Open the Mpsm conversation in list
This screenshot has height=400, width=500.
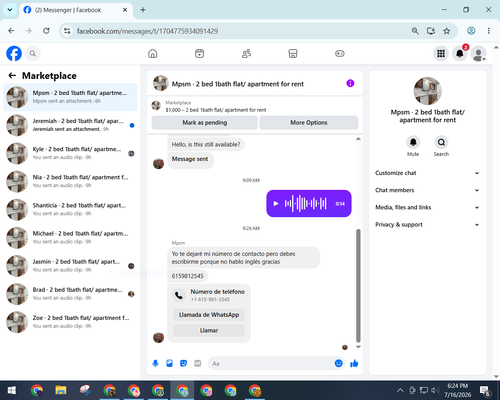coord(70,97)
